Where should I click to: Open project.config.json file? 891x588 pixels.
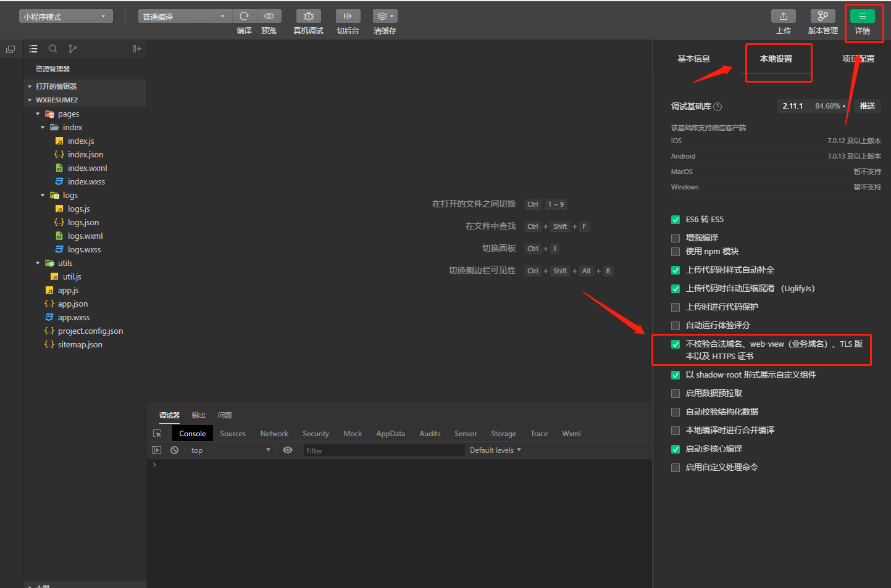coord(90,331)
